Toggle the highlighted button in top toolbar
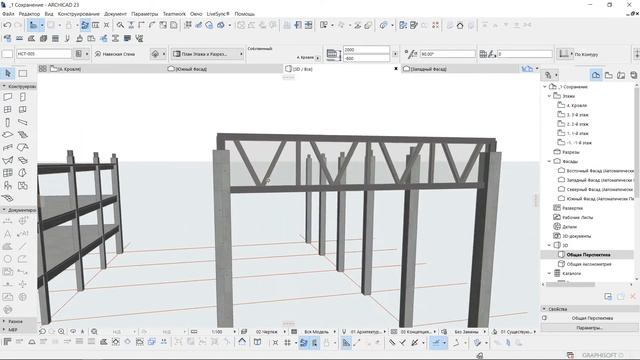Screen dimensions: 640x360 coord(85,25)
